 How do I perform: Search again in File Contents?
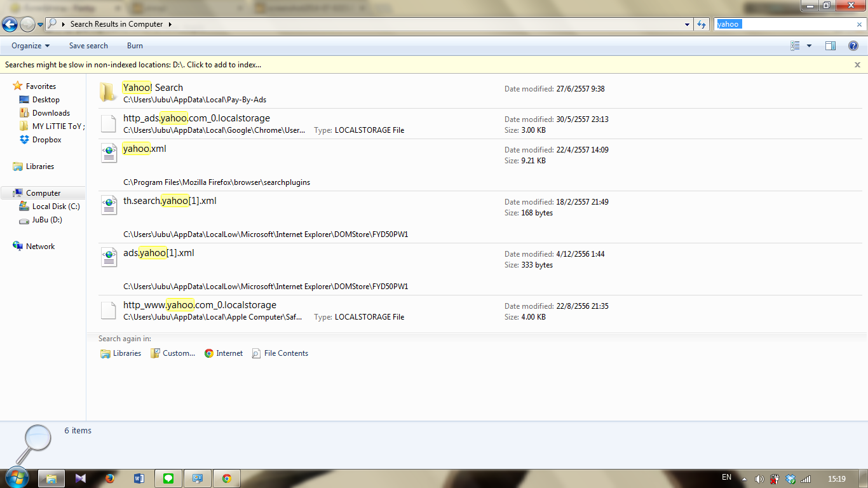280,353
